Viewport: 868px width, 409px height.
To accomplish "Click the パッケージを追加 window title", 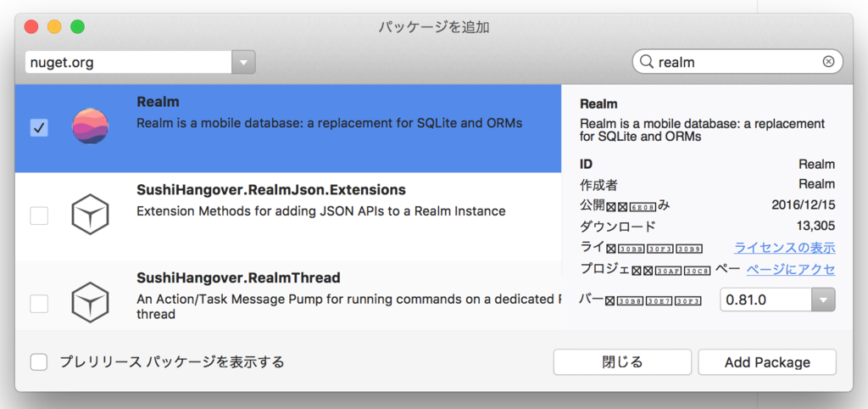I will 433,26.
